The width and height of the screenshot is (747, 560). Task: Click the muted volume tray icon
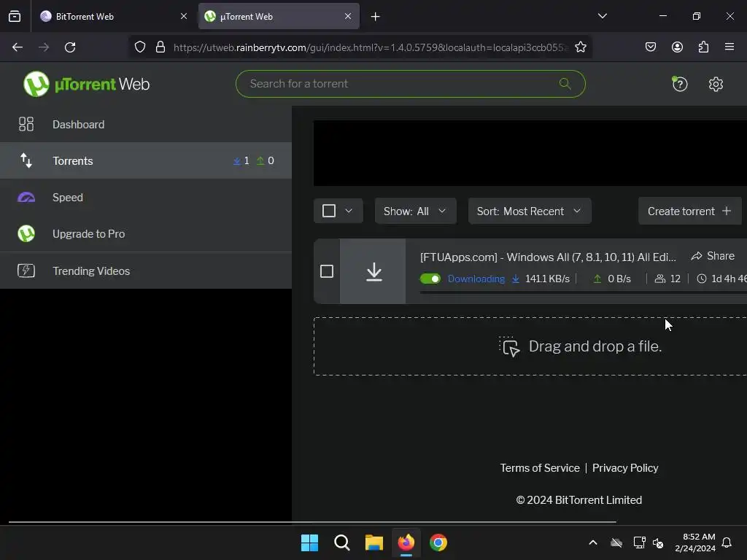click(658, 542)
